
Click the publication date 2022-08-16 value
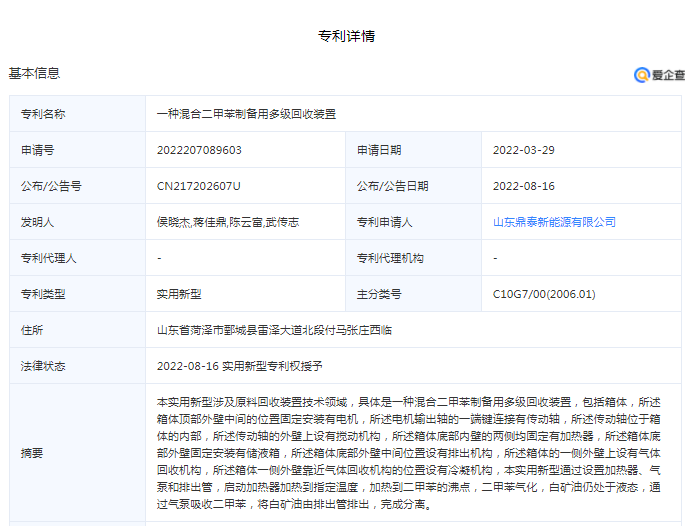[524, 186]
